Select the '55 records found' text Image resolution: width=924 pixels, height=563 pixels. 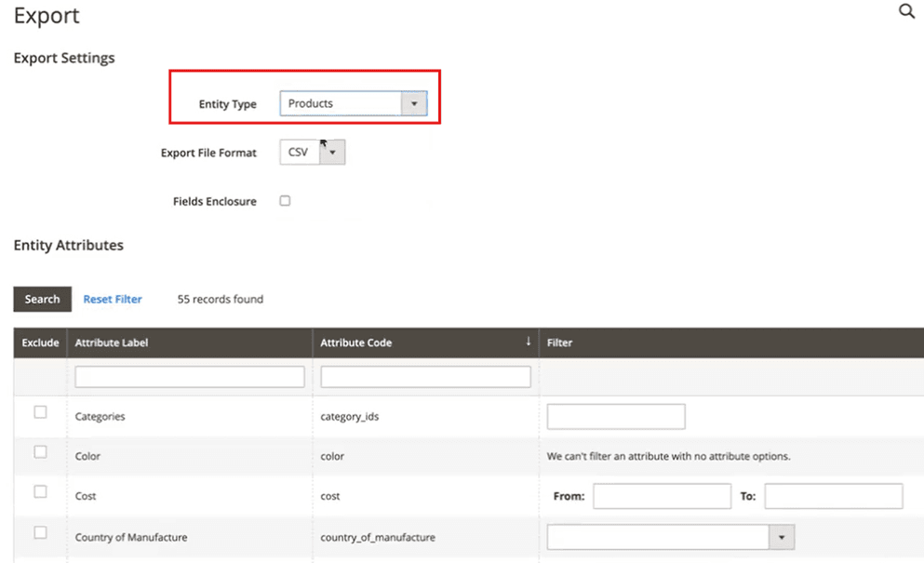point(221,299)
